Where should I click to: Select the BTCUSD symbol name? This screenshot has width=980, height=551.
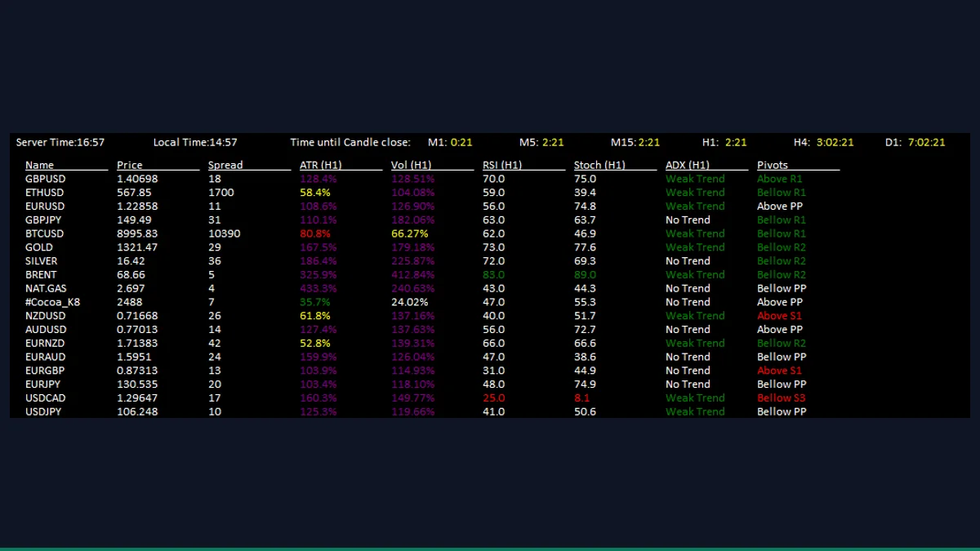(44, 233)
